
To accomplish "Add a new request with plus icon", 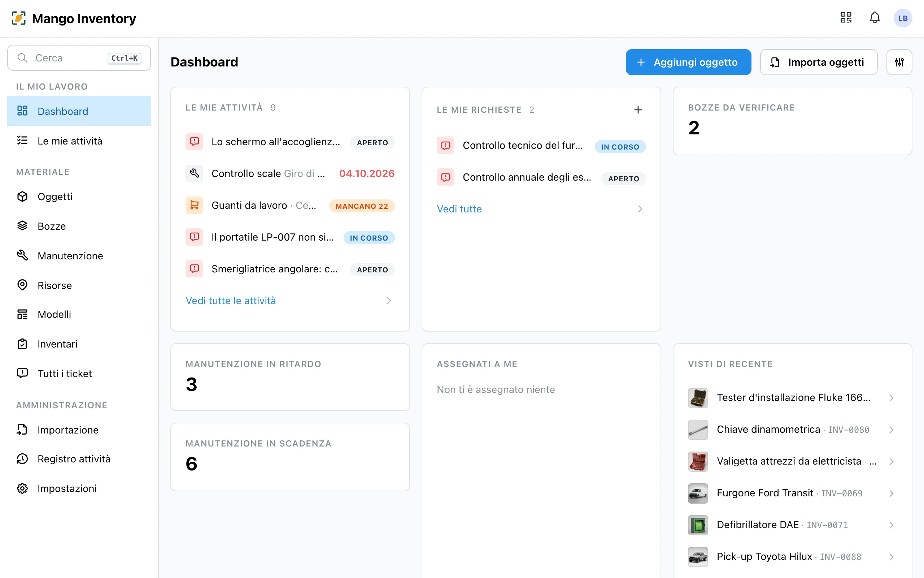I will tap(638, 110).
